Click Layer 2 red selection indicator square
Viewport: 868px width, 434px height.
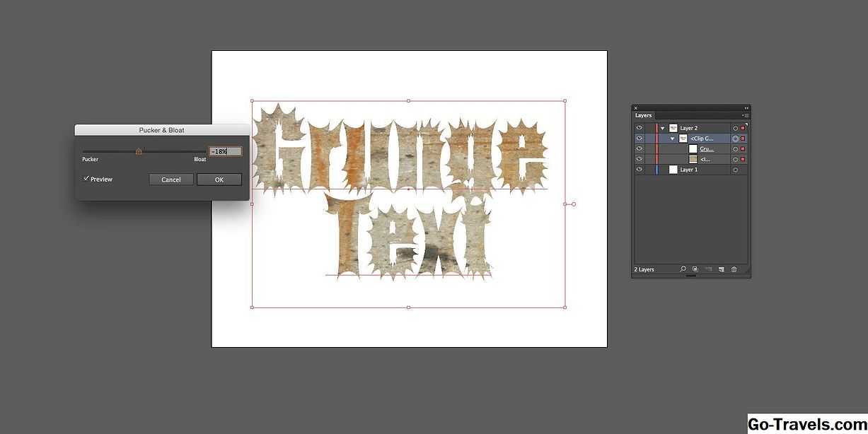tap(743, 128)
